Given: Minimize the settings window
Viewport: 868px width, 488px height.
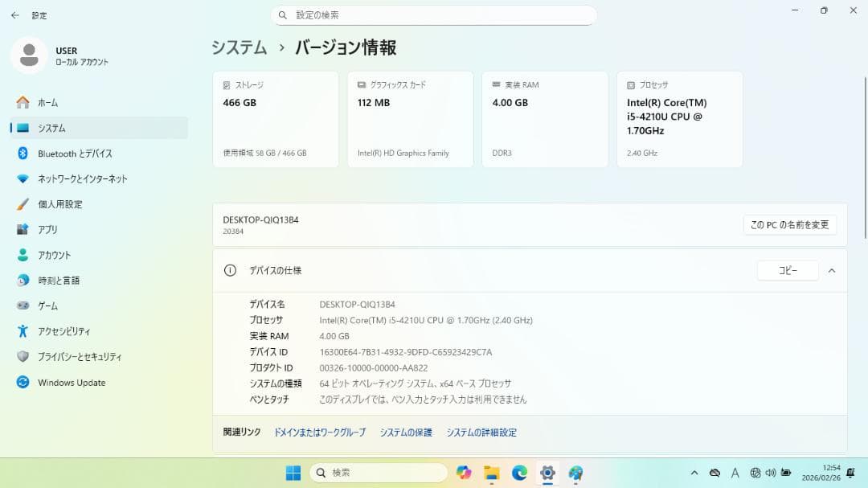Looking at the screenshot, I should tap(795, 10).
